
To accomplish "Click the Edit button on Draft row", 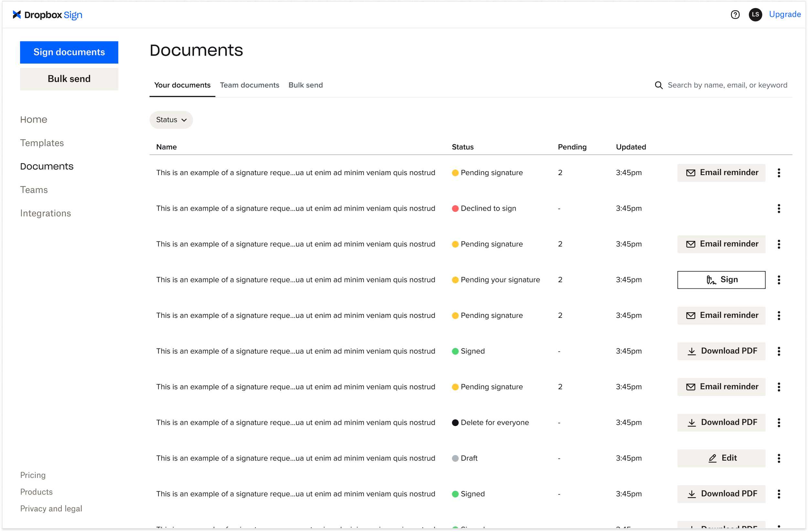I will [x=721, y=458].
